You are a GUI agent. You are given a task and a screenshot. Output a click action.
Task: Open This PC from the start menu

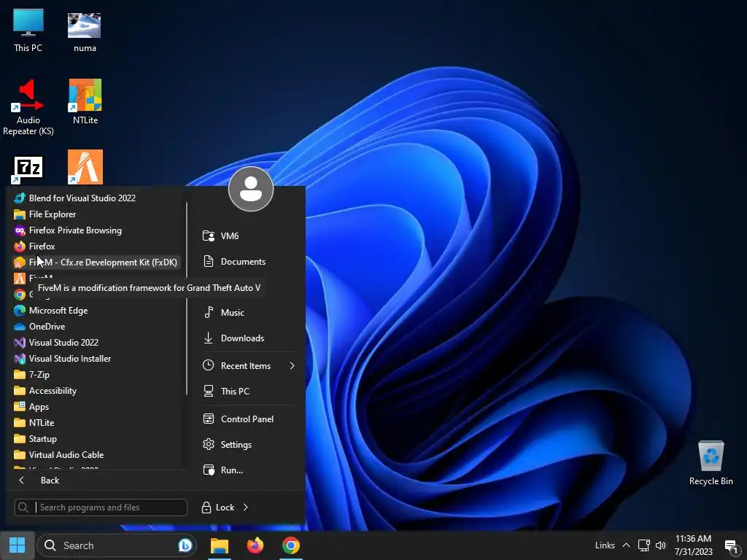click(248, 392)
